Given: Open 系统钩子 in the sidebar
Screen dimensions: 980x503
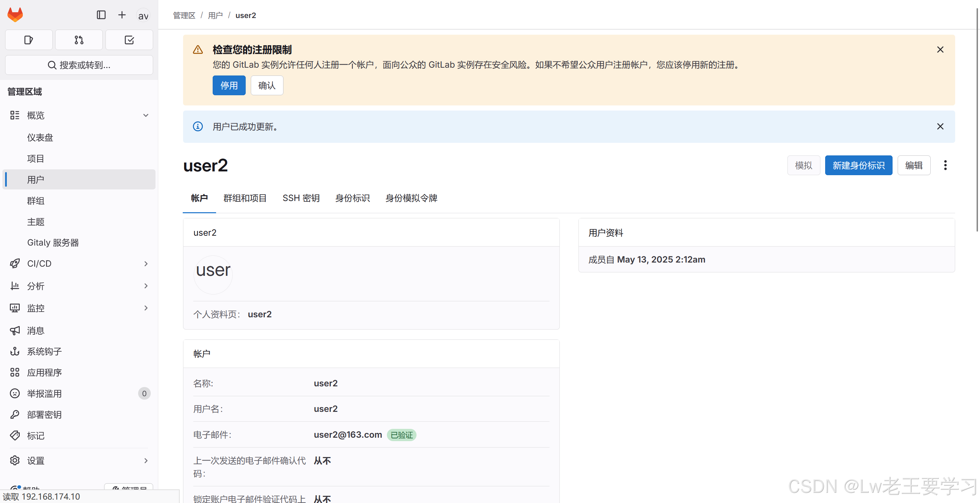Looking at the screenshot, I should tap(45, 351).
